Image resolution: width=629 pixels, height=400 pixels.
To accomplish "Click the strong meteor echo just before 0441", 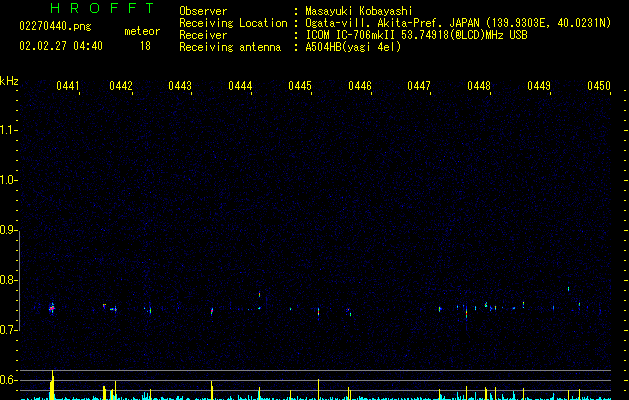I will pos(52,308).
